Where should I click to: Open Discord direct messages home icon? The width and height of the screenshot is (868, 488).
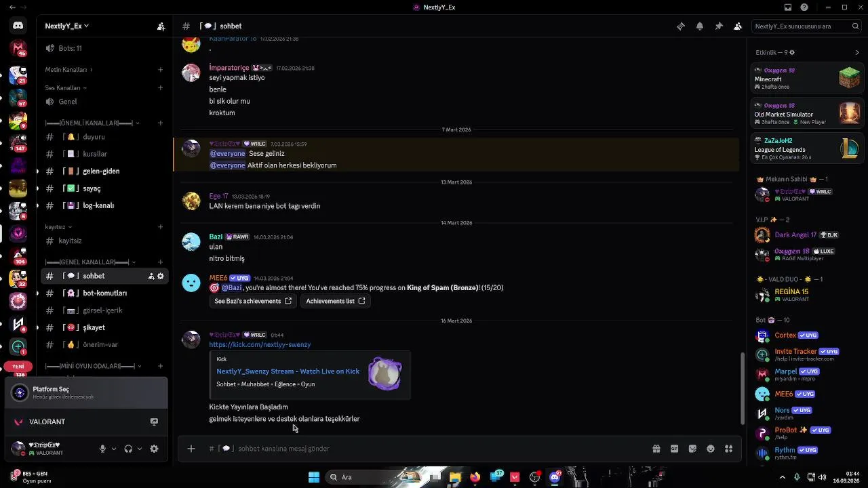[18, 26]
